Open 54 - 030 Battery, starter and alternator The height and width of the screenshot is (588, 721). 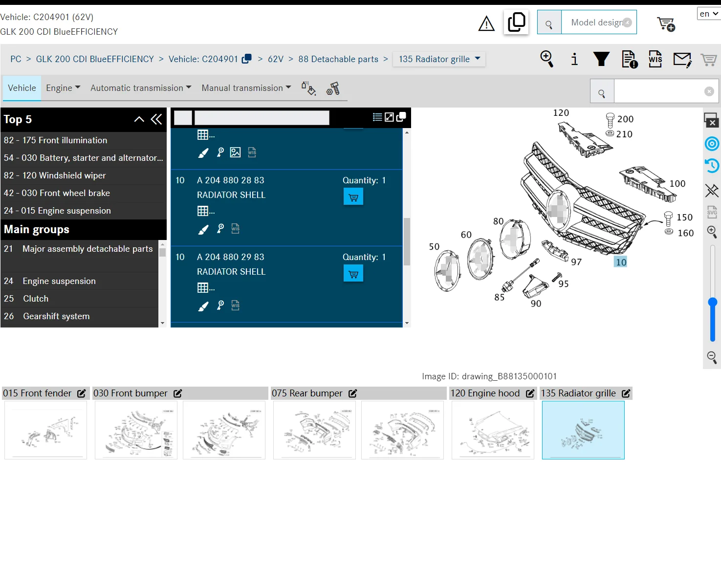point(83,158)
